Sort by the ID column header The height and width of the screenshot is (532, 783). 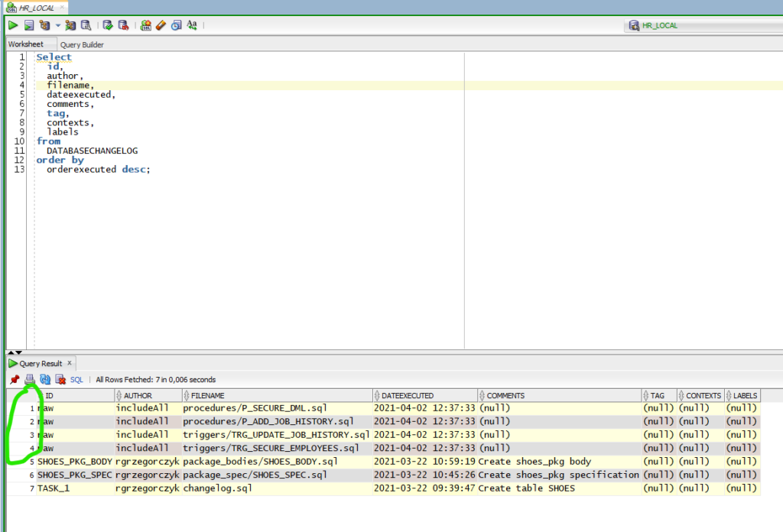click(75, 395)
